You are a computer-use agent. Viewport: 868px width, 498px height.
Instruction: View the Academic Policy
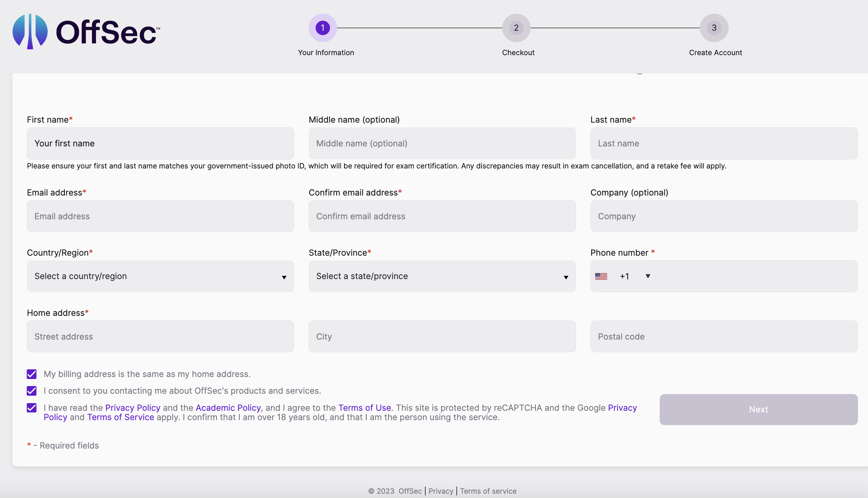(228, 407)
